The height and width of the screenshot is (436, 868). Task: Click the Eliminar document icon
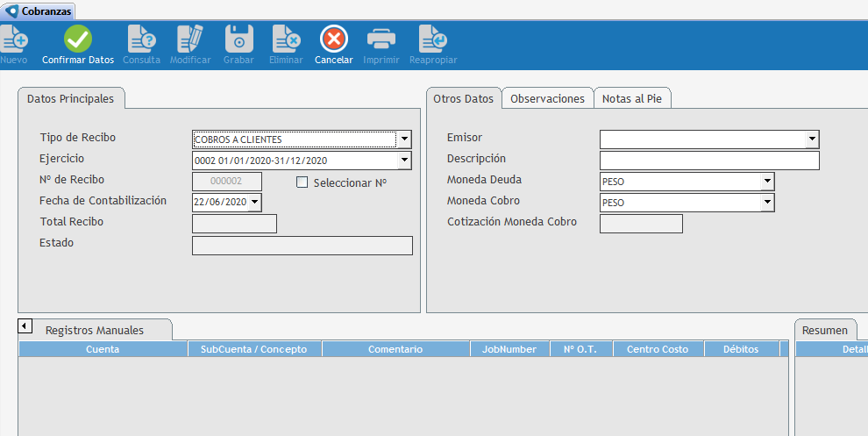coord(286,39)
